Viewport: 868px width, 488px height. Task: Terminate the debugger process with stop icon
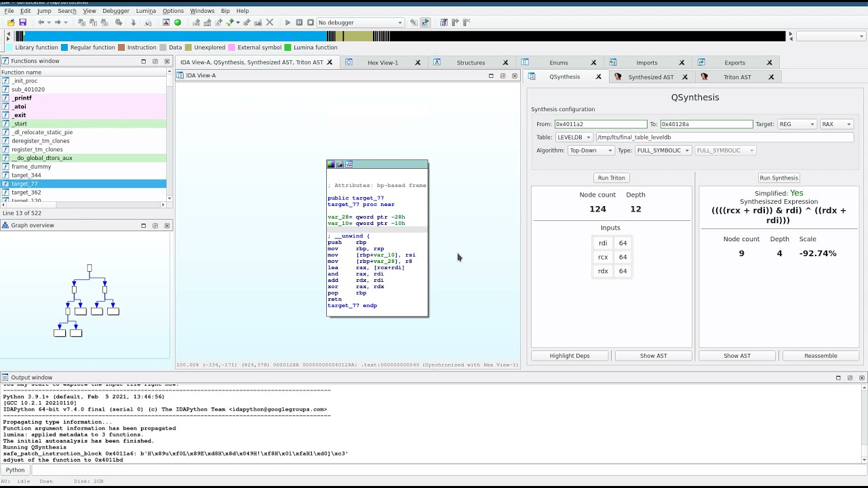311,22
